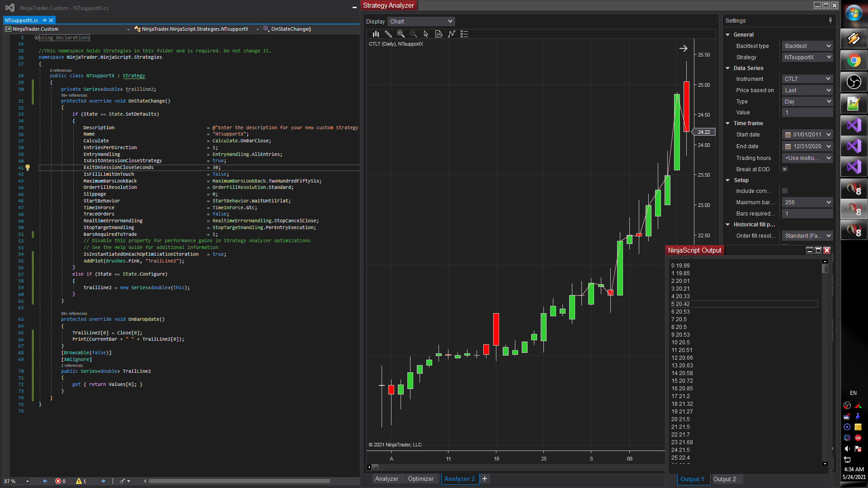Add a new analyzer tab with plus
The width and height of the screenshot is (868, 488).
tap(485, 479)
